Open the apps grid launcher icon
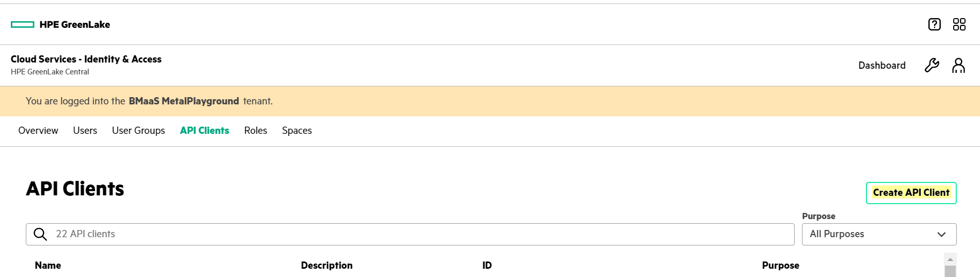This screenshot has height=277, width=980. tap(959, 24)
